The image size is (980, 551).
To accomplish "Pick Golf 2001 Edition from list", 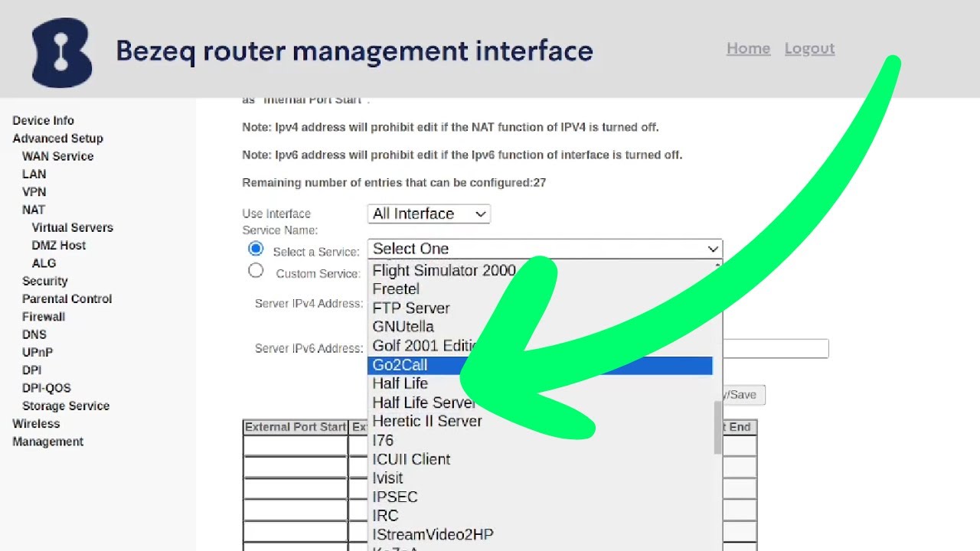I will tap(541, 346).
